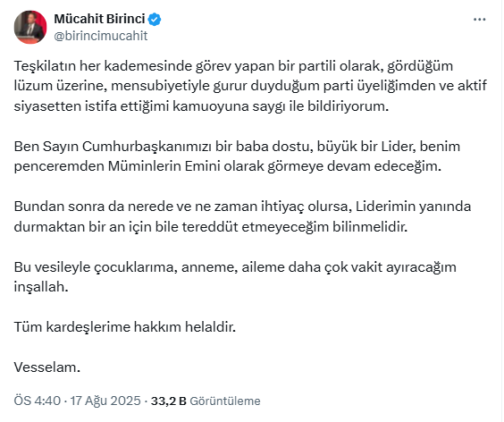Click the line starting "siyasetten istifa ettiğimi"
The width and height of the screenshot is (504, 422).
[201, 106]
